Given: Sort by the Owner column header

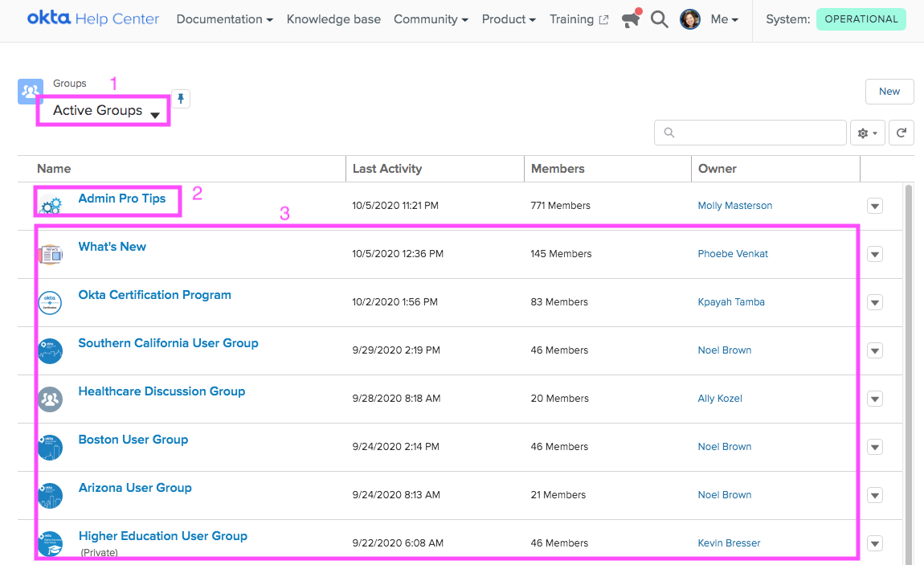Looking at the screenshot, I should [718, 169].
